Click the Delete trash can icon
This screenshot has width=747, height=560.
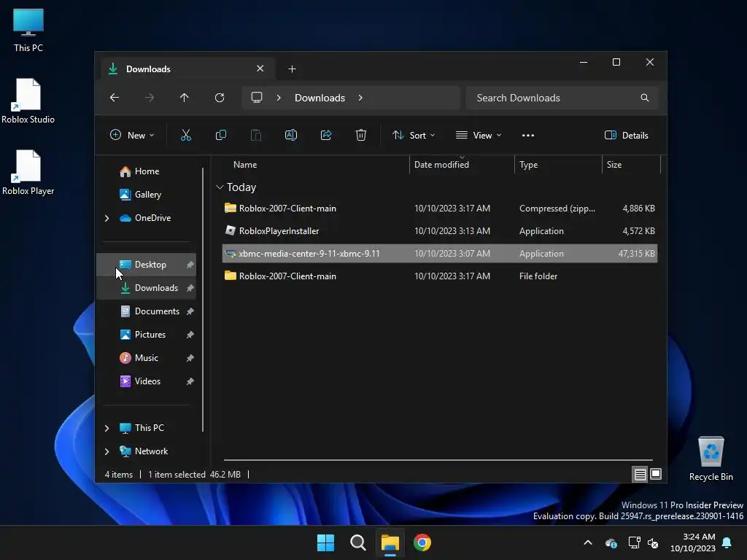tap(361, 135)
